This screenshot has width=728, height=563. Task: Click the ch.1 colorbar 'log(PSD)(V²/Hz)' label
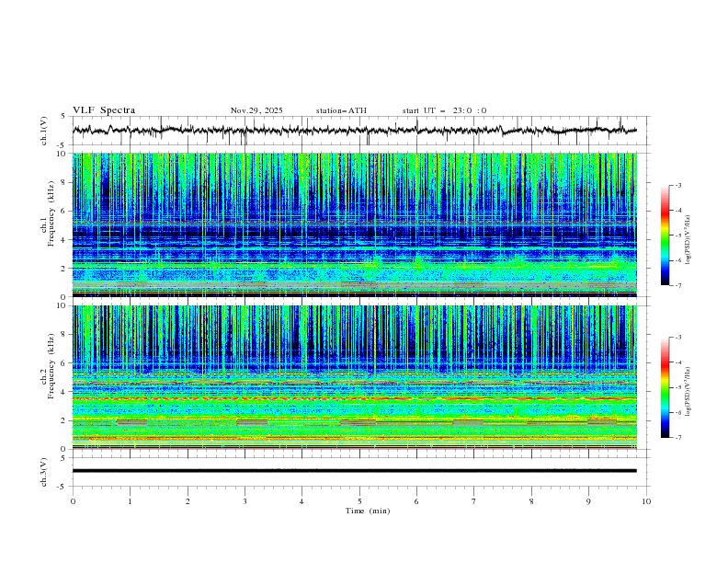pyautogui.click(x=688, y=239)
